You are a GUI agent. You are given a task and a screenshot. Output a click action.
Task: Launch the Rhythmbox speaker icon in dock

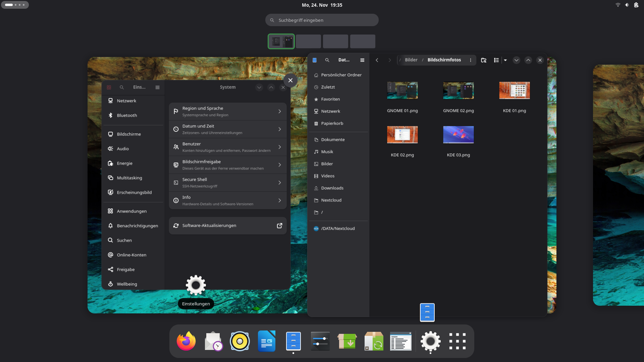point(240,341)
